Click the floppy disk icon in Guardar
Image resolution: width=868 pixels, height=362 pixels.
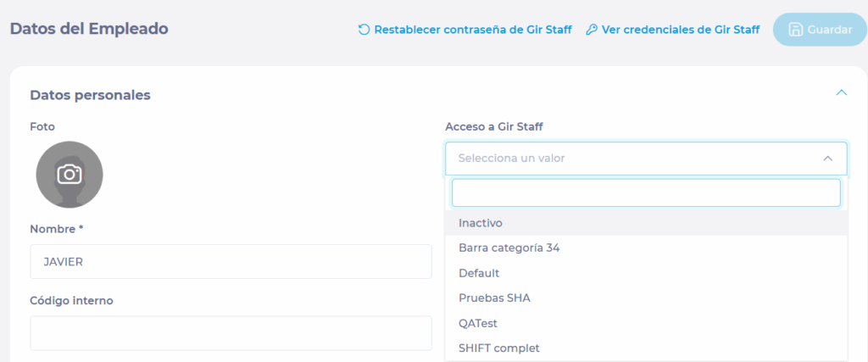[795, 30]
